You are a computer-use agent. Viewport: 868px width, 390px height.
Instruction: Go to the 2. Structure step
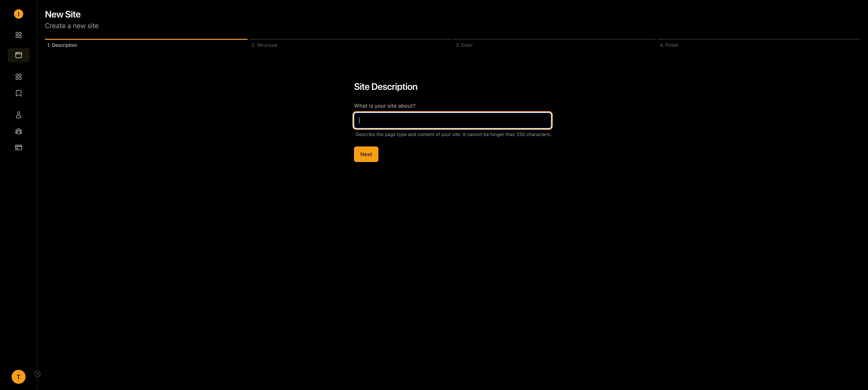pyautogui.click(x=264, y=45)
